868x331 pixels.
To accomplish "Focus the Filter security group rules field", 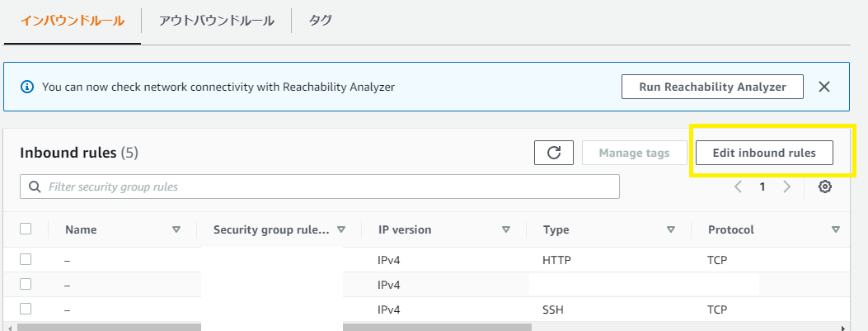I will tap(330, 187).
